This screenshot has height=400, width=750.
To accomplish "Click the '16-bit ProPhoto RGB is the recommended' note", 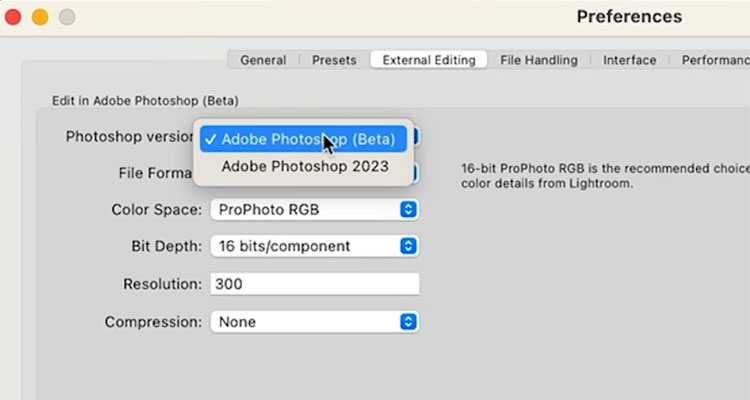I will [605, 176].
